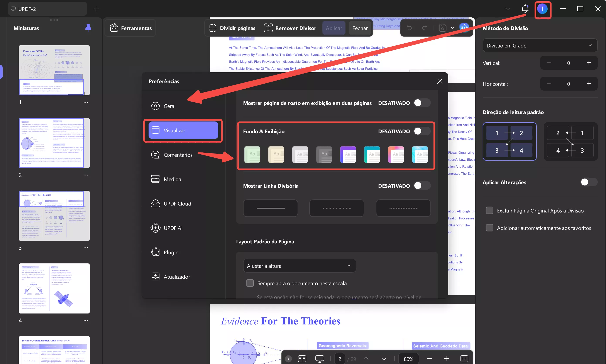This screenshot has height=364, width=606.
Task: Choose the green background color swatch
Action: 252,155
